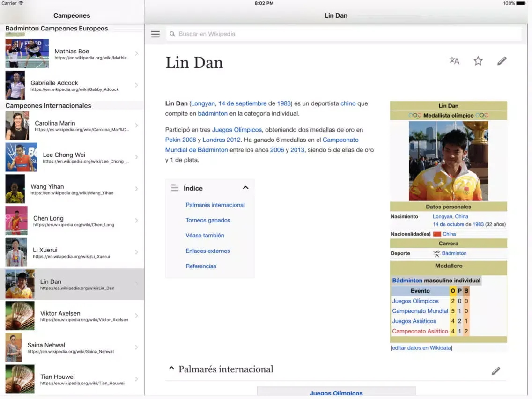Screen dimensions: 532x399
Task: Select Chen Long name in list
Action: [x=48, y=218]
